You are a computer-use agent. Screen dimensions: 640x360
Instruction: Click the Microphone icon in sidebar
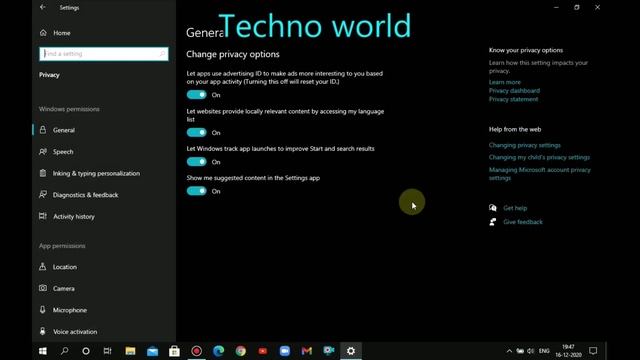(43, 310)
